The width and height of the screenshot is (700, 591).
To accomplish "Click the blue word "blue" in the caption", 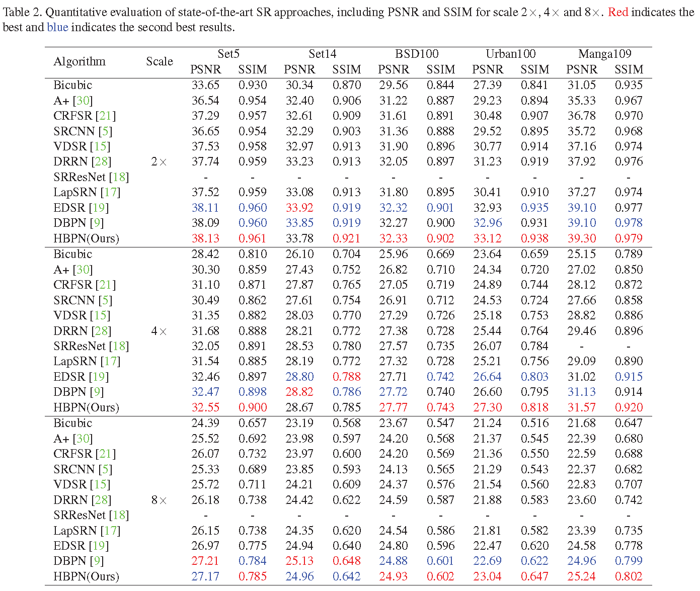I will pyautogui.click(x=57, y=27).
